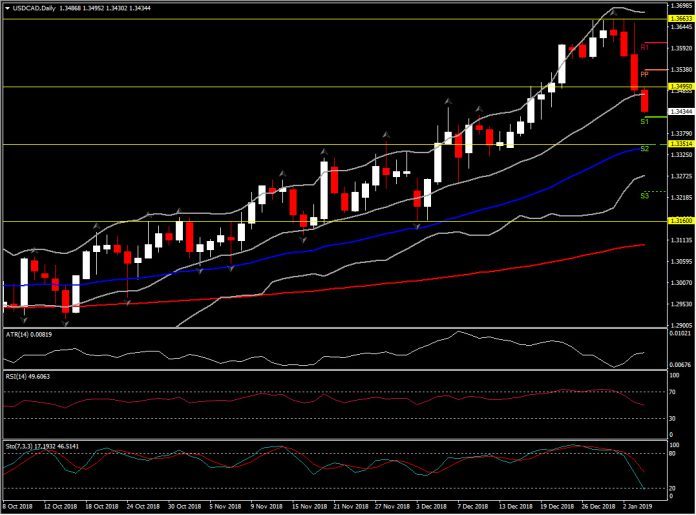Open the chart menu triangle beside USDCAD.Daily
This screenshot has width=696, height=515.
click(7, 8)
